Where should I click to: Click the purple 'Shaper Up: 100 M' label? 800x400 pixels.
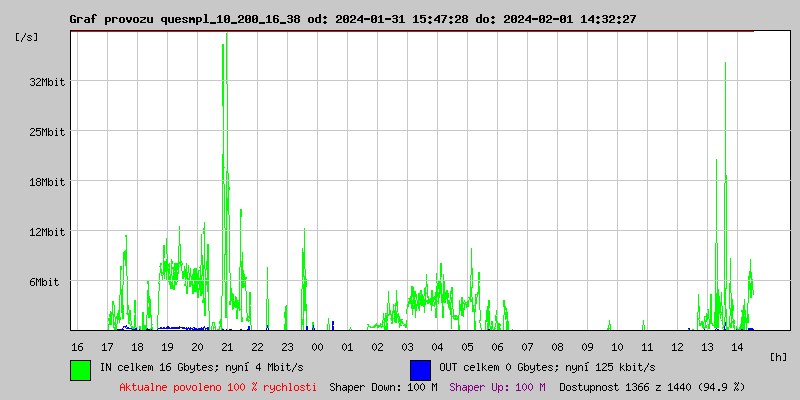point(497,386)
